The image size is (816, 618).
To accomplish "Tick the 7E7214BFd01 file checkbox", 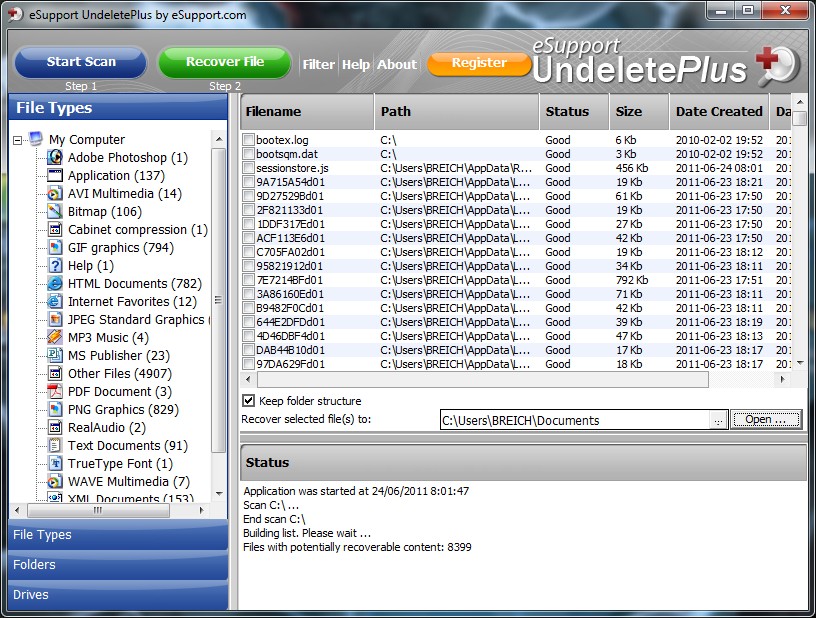I will [248, 280].
